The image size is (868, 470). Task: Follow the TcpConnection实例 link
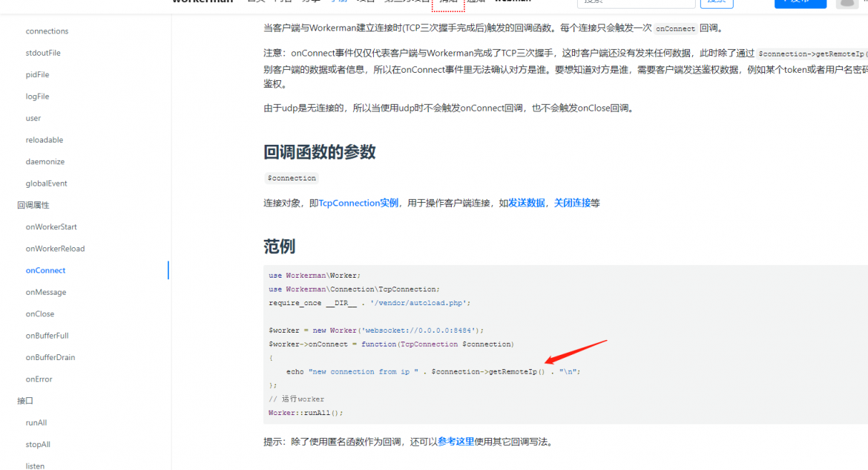click(x=358, y=203)
